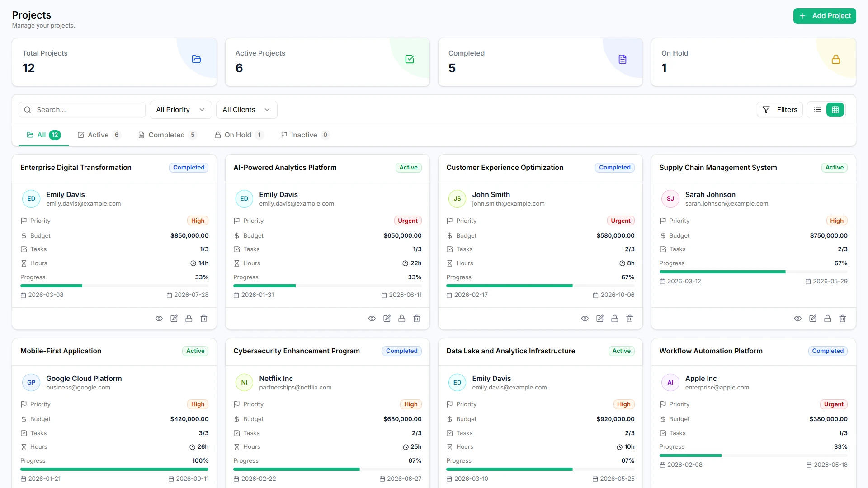Click the Completed card document icon
This screenshot has height=488, width=868.
click(x=623, y=59)
